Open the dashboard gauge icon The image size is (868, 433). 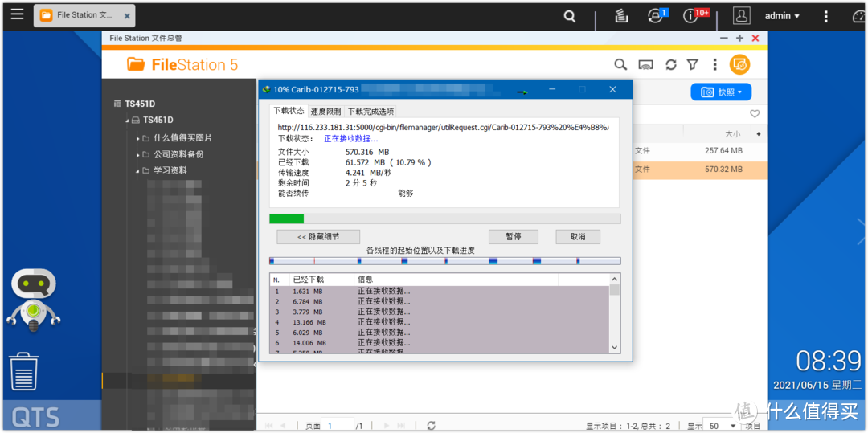859,17
